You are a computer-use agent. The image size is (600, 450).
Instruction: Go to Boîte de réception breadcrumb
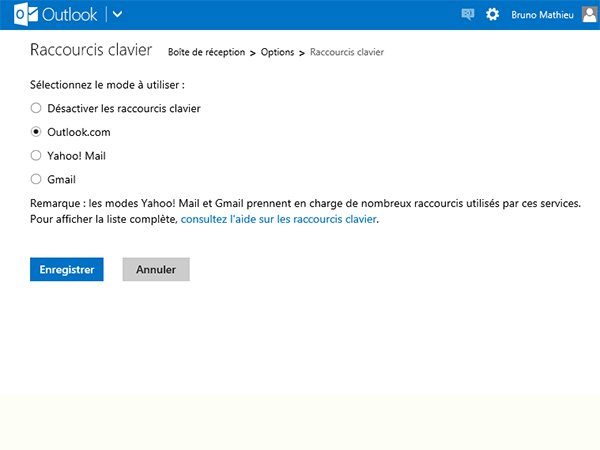click(206, 52)
